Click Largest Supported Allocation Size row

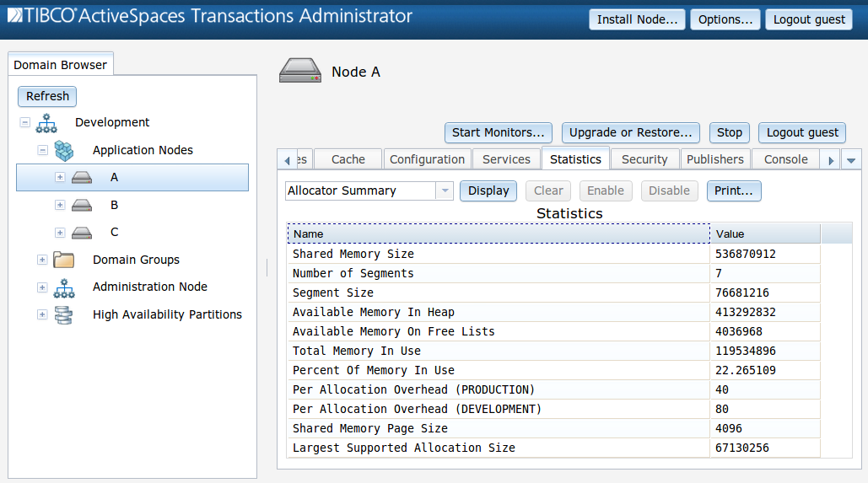coord(553,448)
